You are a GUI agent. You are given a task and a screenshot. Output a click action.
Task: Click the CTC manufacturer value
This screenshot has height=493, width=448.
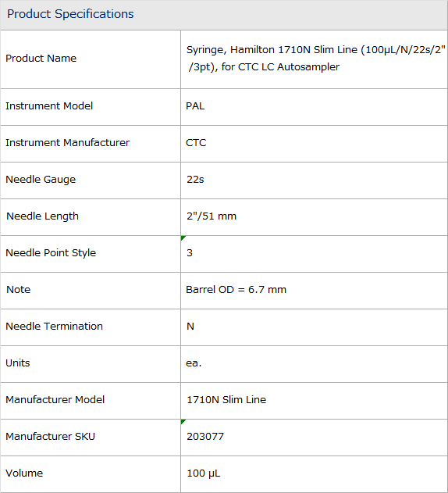tap(196, 143)
